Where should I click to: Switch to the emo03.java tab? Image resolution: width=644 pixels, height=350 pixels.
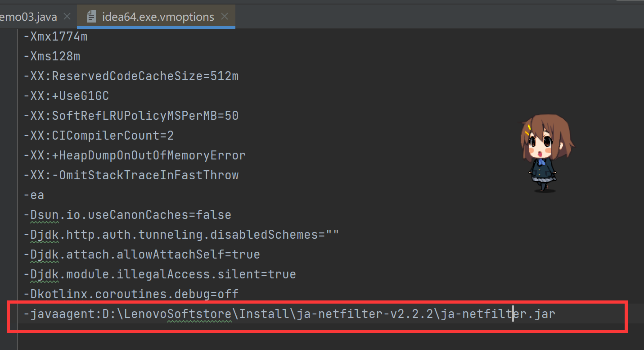28,17
